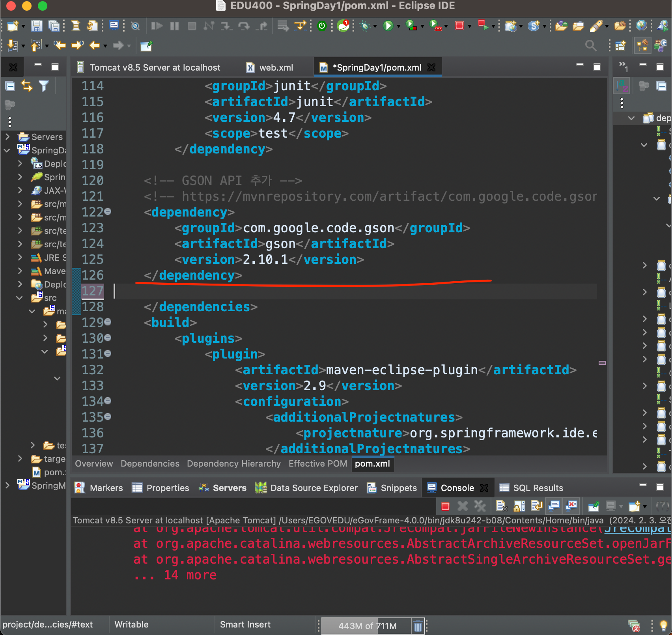
Task: Click the filter funnel icon in Project Explorer
Action: point(44,86)
